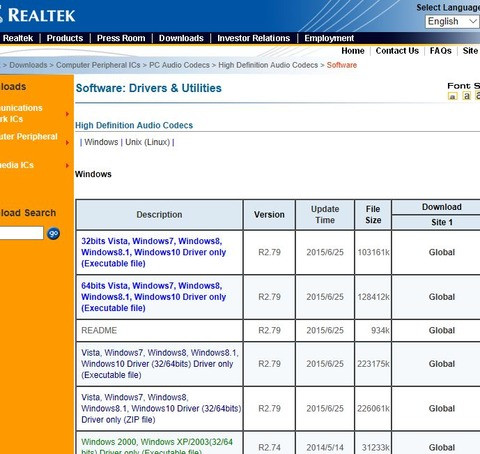Open 64bits Vista Windows10 driver link
This screenshot has width=480, height=454.
(154, 297)
